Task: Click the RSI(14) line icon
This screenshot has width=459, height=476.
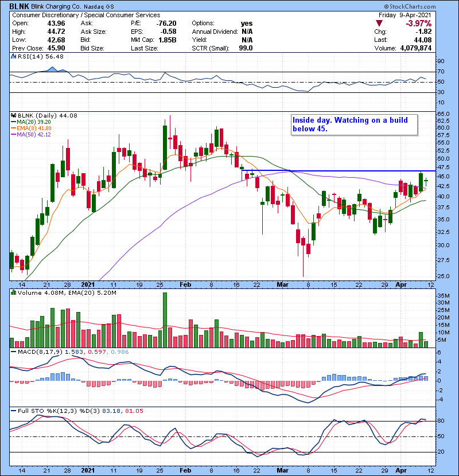Action: click(14, 56)
